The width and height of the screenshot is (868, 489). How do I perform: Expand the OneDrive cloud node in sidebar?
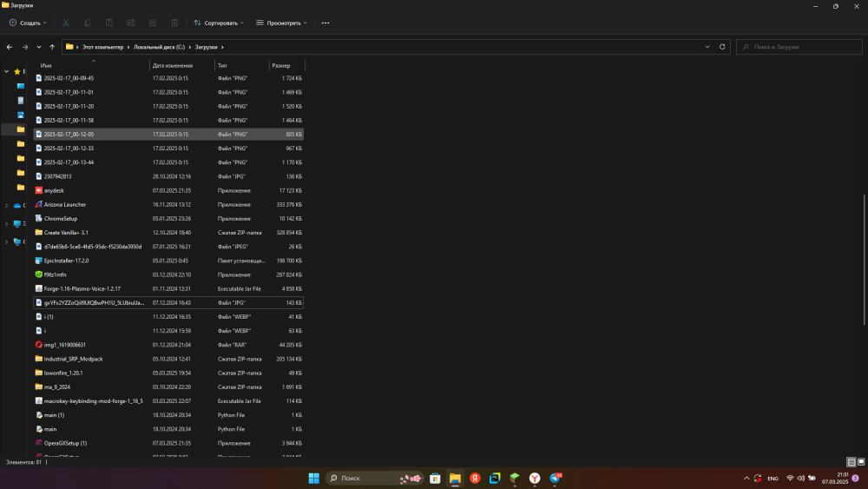[x=7, y=206]
